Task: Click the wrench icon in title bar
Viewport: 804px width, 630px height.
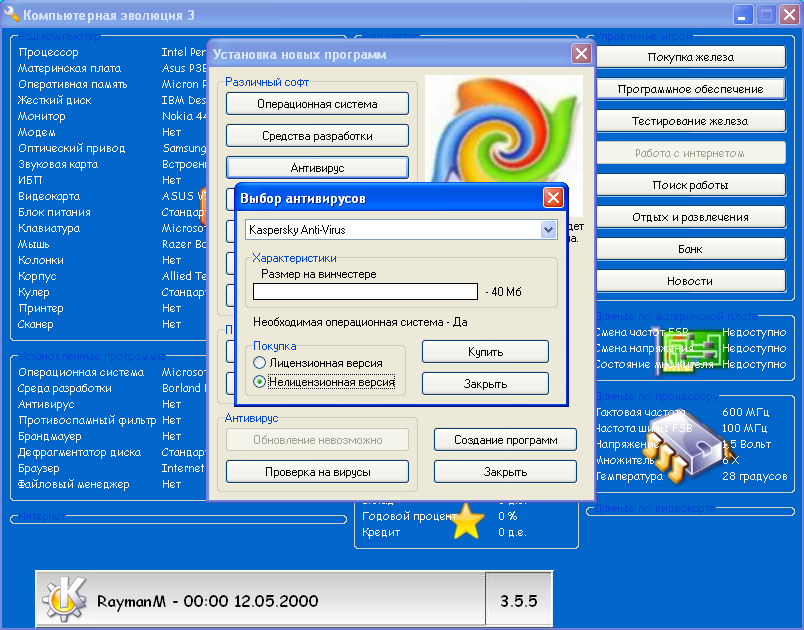Action: click(x=11, y=14)
